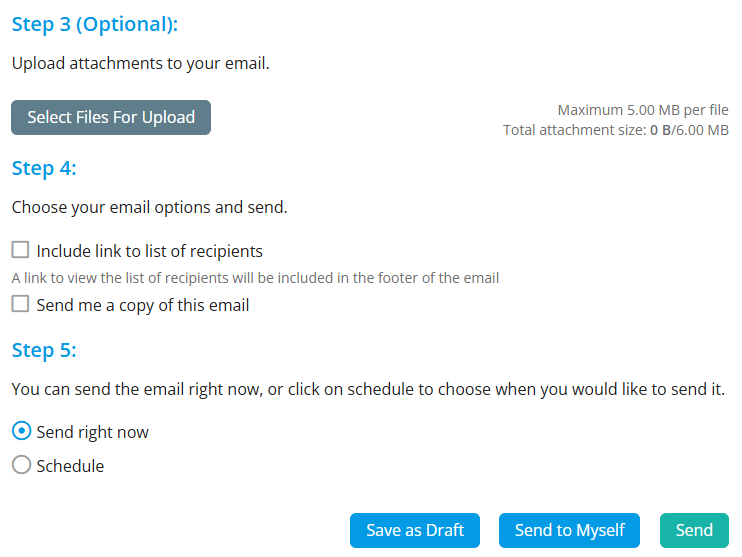The width and height of the screenshot is (742, 557).
Task: Tick the Include link to recipients checkbox box
Action: click(21, 251)
